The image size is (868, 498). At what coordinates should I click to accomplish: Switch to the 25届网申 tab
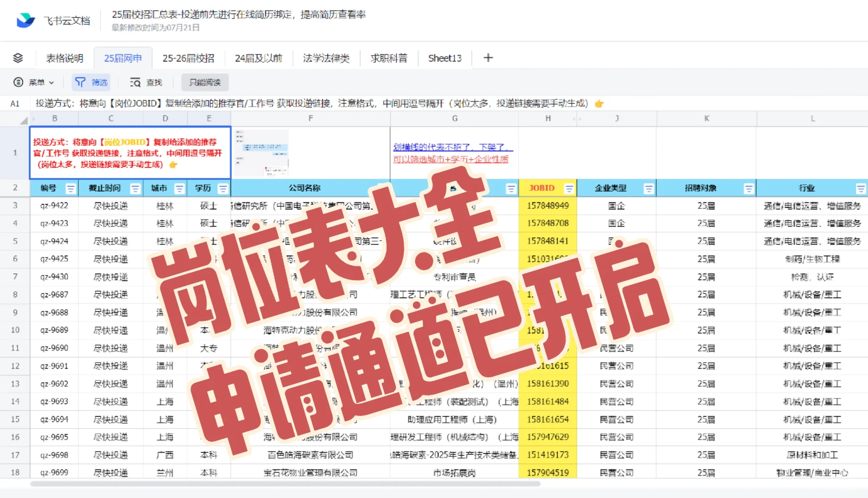click(x=123, y=58)
